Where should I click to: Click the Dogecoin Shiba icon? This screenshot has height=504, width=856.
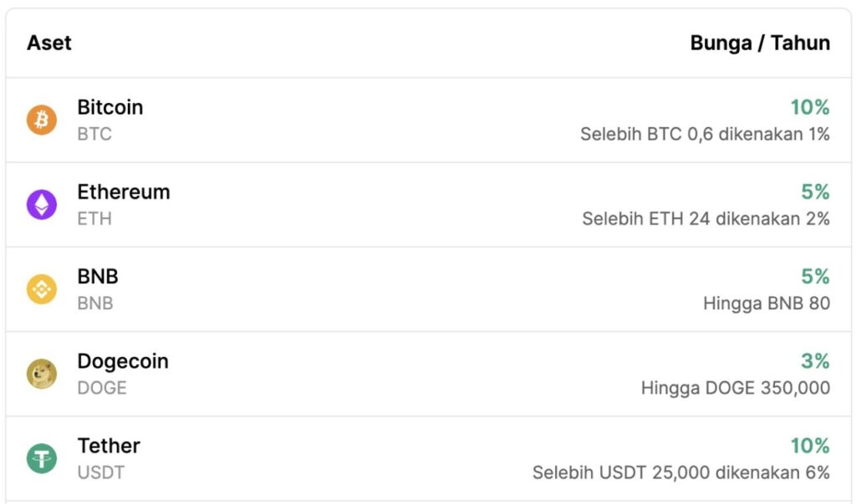point(42,374)
